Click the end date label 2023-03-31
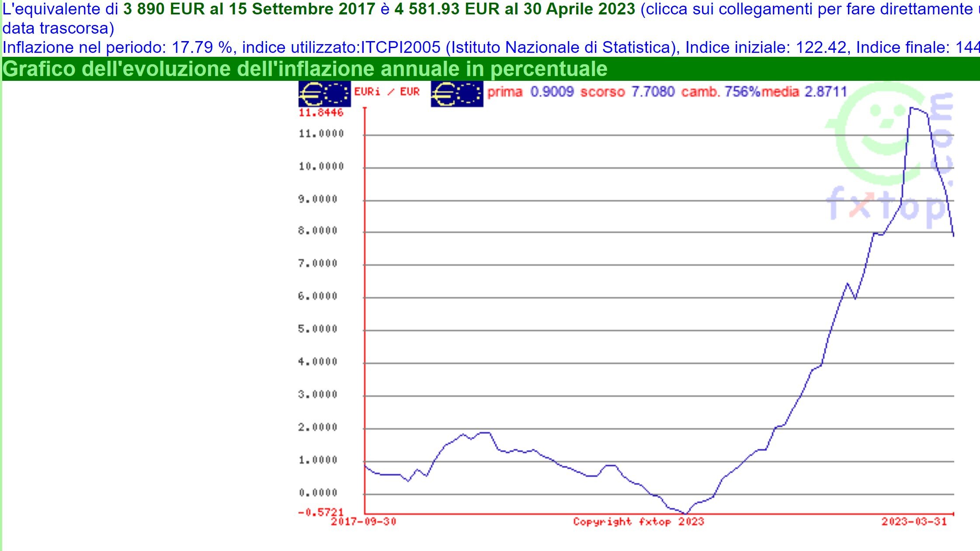This screenshot has width=980, height=551. pos(914,521)
